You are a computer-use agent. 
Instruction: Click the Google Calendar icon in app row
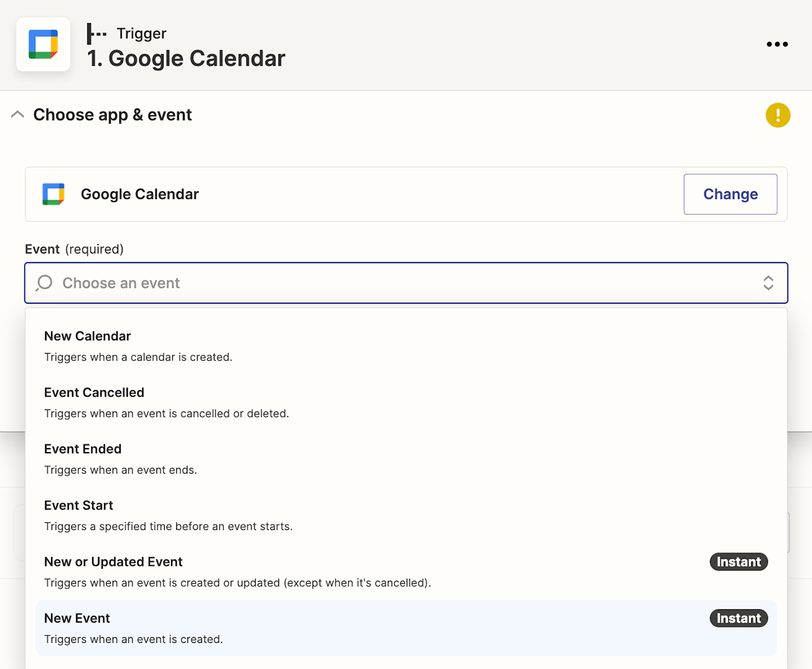pyautogui.click(x=53, y=194)
